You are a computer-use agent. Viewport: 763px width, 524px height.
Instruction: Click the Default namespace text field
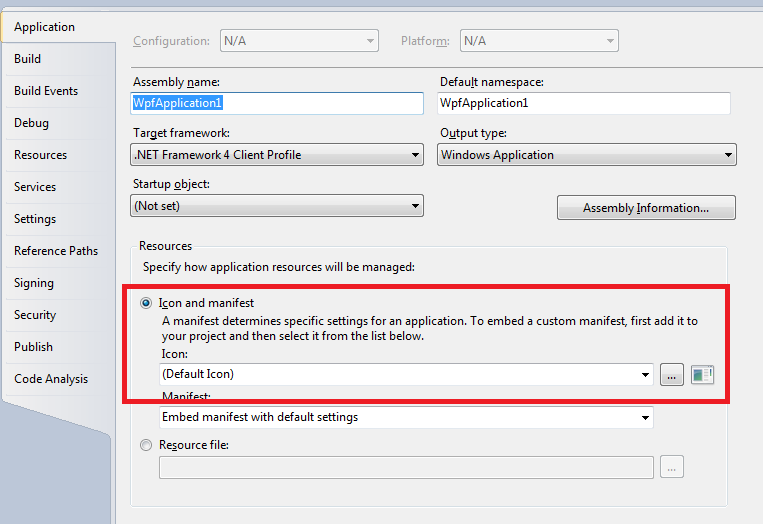pyautogui.click(x=584, y=103)
